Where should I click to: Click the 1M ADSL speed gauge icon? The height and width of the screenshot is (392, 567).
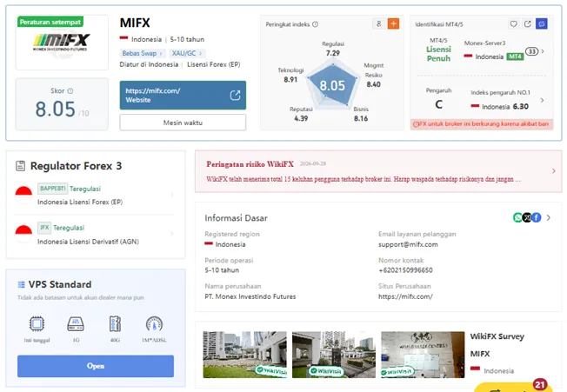[x=155, y=323]
